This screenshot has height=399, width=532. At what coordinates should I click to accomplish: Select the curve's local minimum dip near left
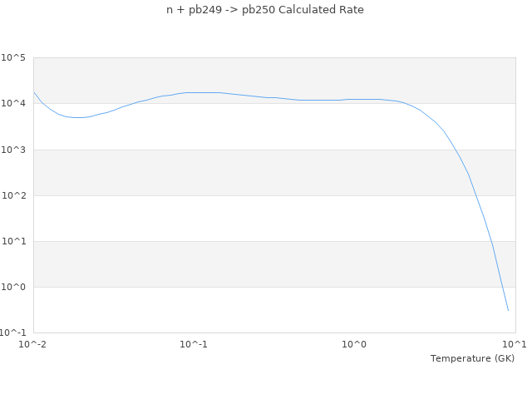[78, 117]
